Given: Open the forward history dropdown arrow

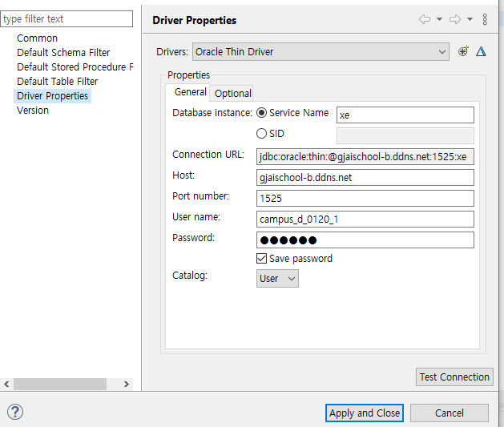Looking at the screenshot, I should pos(470,19).
